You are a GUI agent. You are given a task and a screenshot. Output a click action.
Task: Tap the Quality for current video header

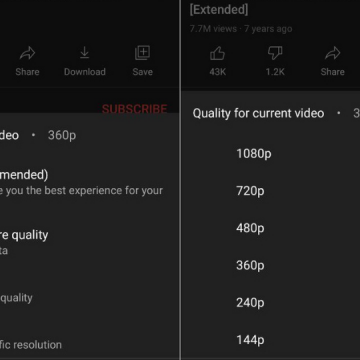tap(258, 113)
